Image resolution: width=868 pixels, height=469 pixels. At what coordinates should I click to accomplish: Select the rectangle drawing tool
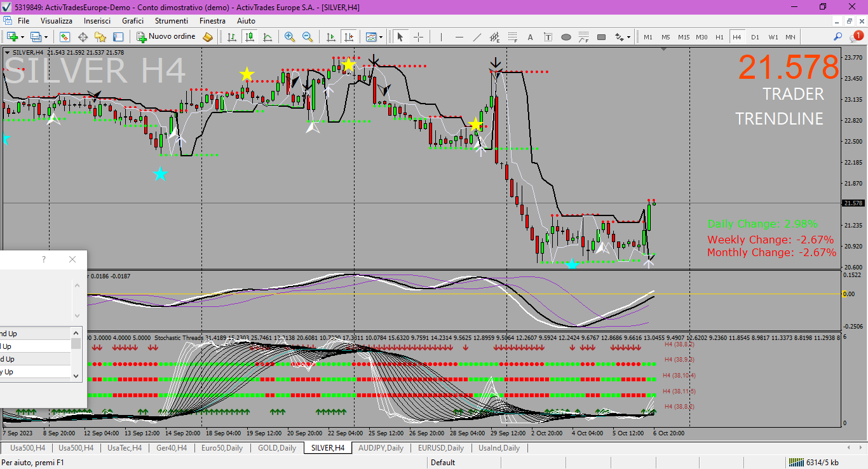(601, 37)
